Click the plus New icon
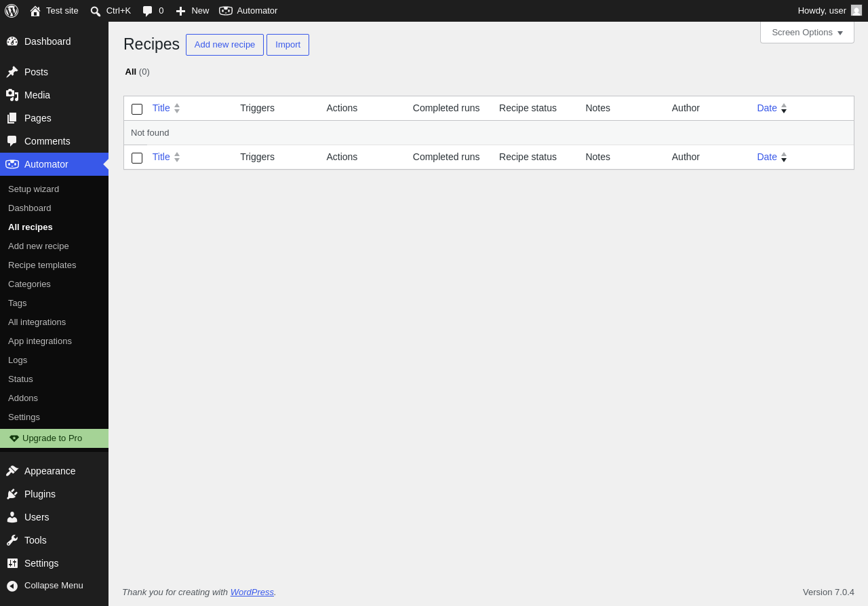 click(x=180, y=11)
